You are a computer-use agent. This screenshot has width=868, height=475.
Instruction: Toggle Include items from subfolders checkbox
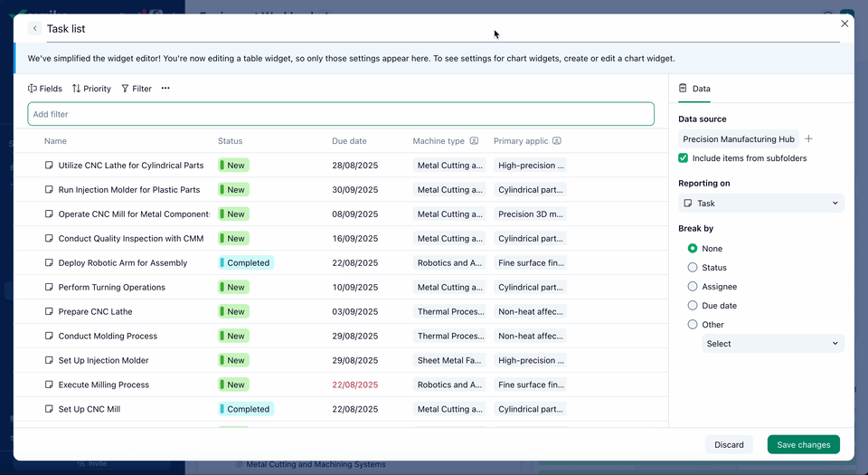coord(684,158)
